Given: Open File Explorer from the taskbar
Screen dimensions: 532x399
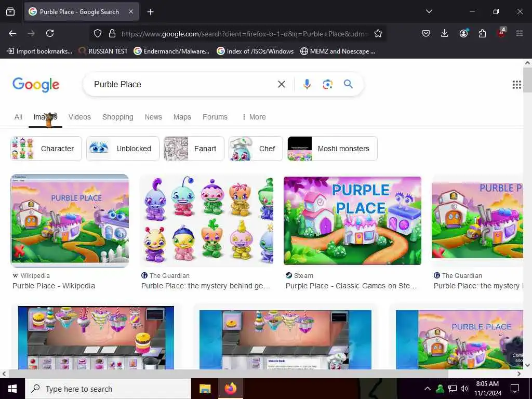Looking at the screenshot, I should [205, 389].
